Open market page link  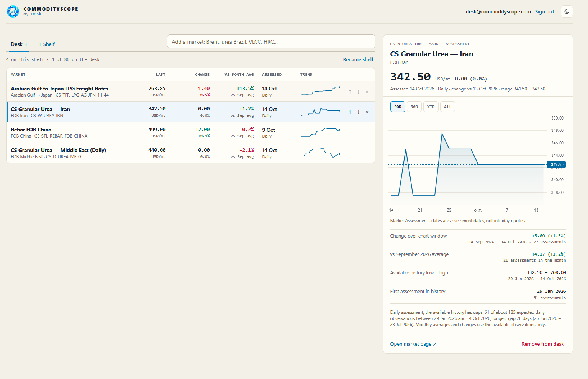pyautogui.click(x=413, y=344)
